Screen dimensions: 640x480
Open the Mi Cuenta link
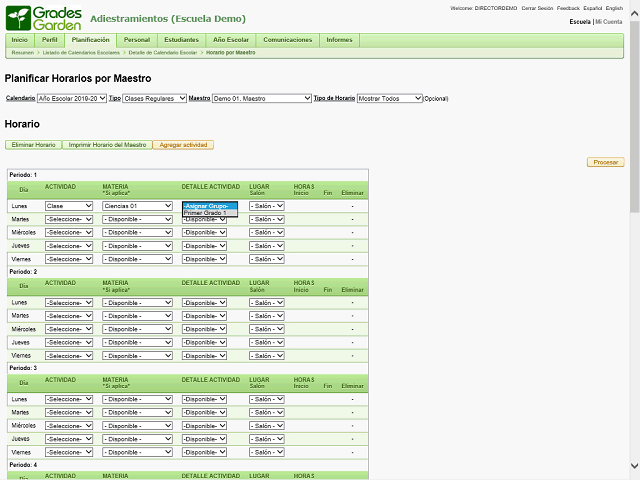609,21
